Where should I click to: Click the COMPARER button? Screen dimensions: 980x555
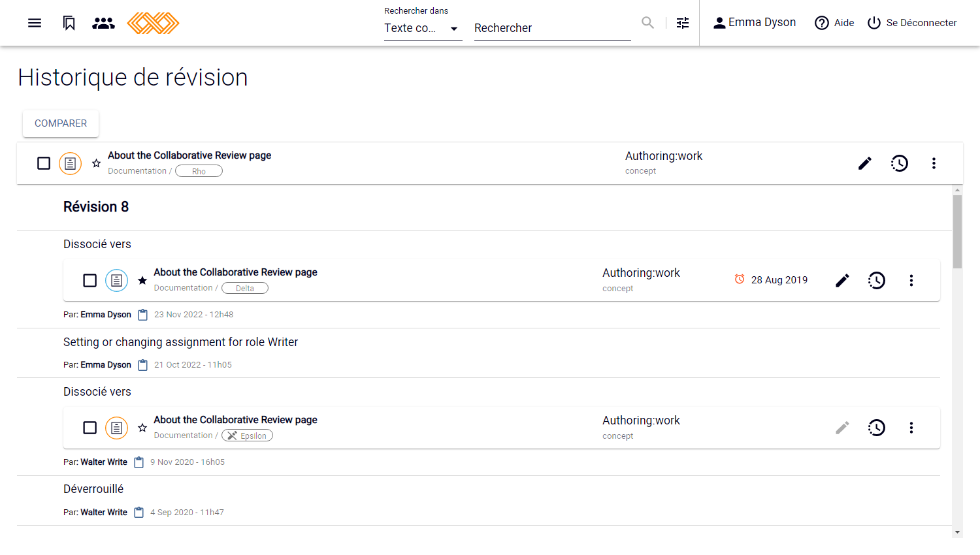tap(61, 123)
